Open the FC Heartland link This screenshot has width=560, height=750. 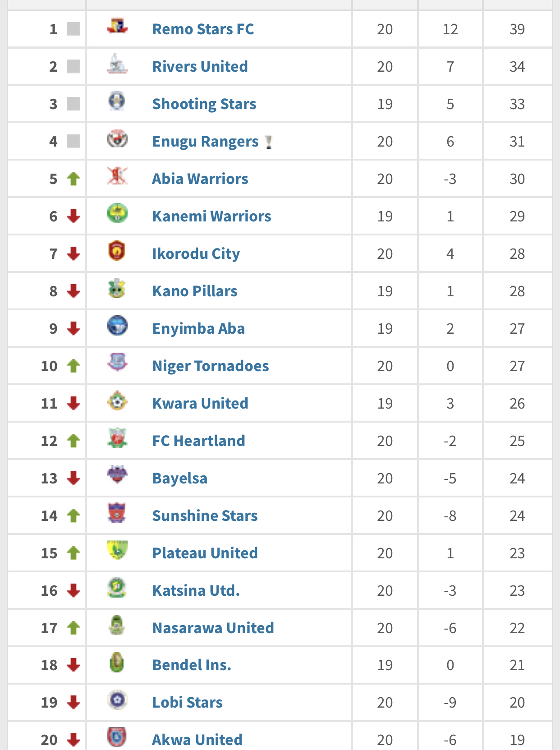[199, 441]
